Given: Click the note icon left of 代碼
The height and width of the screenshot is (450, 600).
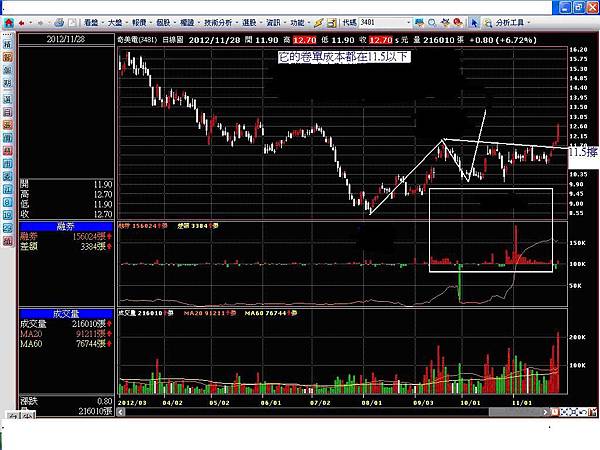Looking at the screenshot, I should tap(332, 23).
